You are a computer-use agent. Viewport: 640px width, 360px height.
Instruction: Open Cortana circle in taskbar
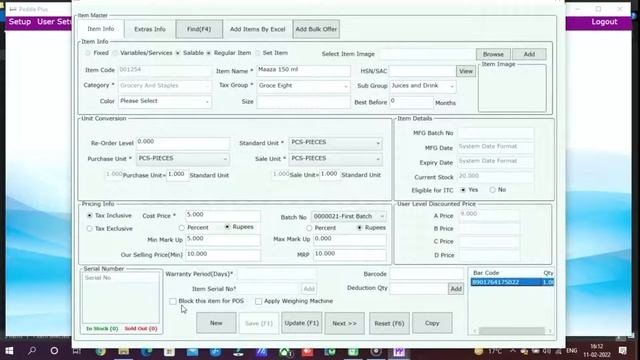click(54, 351)
